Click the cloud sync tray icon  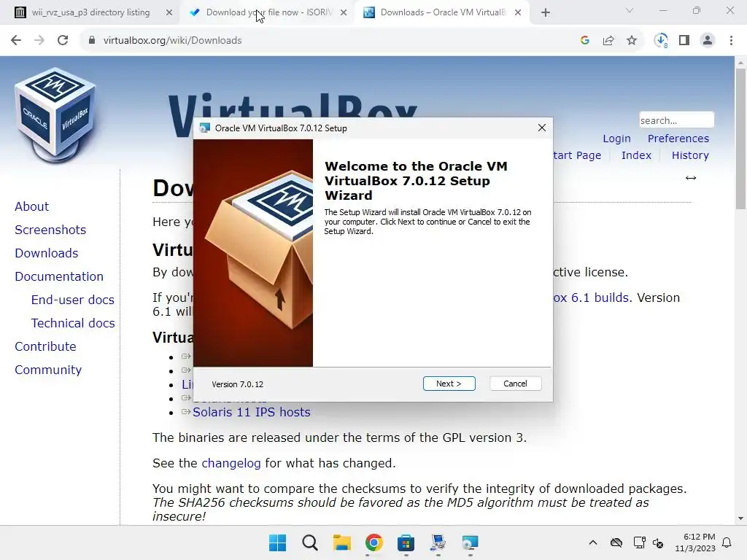pos(616,542)
